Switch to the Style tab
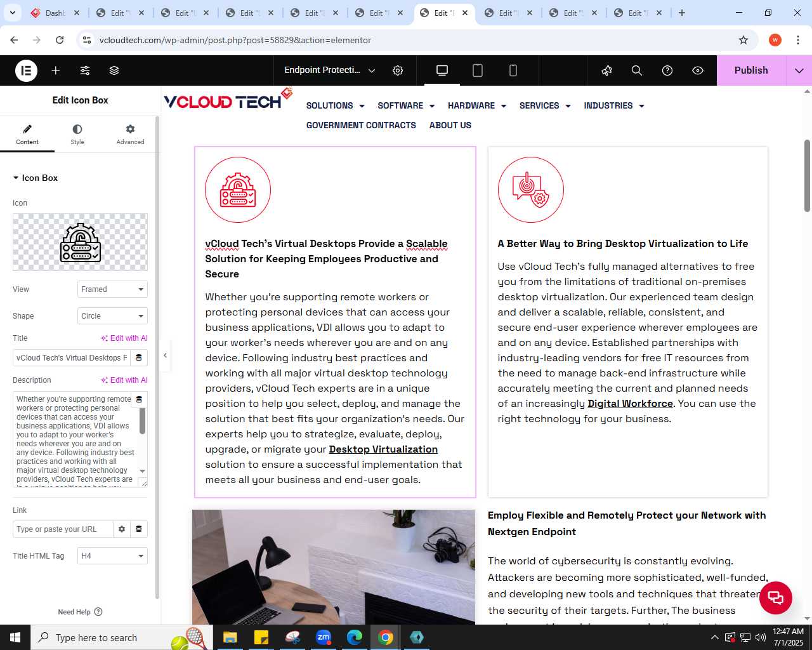Screen dimensions: 812x650 [77, 135]
